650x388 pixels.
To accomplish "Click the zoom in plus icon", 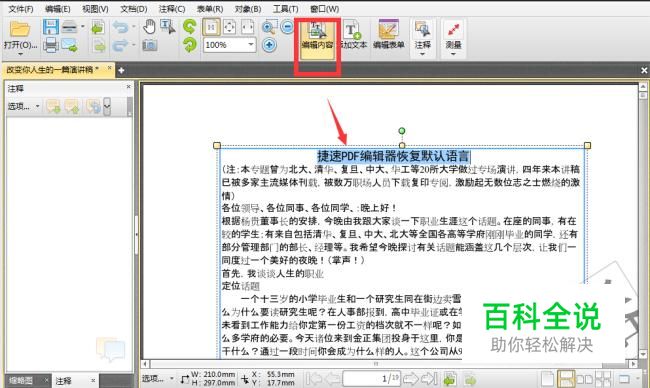I will click(x=269, y=44).
